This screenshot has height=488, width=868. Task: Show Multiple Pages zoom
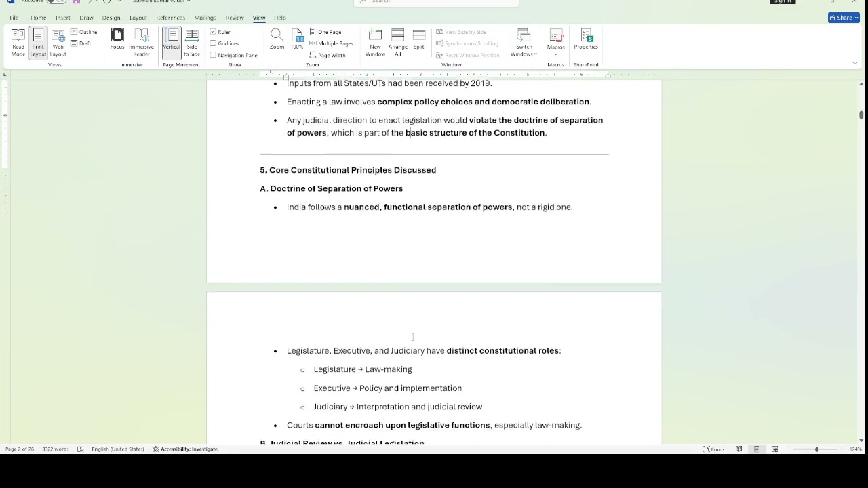point(331,43)
